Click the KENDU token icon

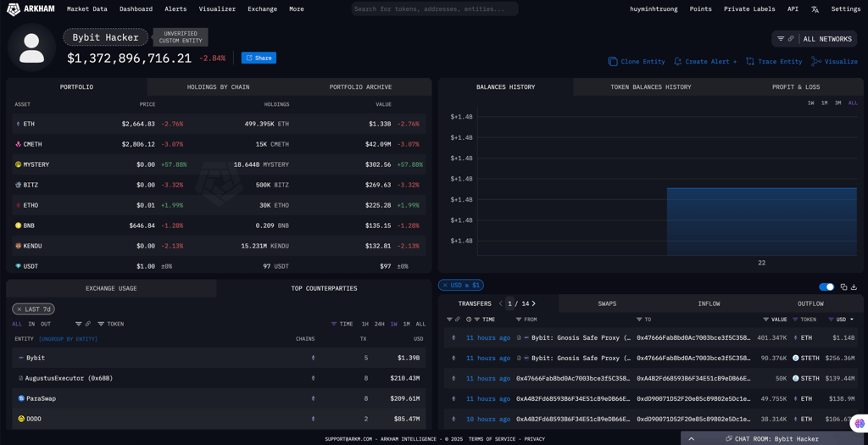point(18,246)
